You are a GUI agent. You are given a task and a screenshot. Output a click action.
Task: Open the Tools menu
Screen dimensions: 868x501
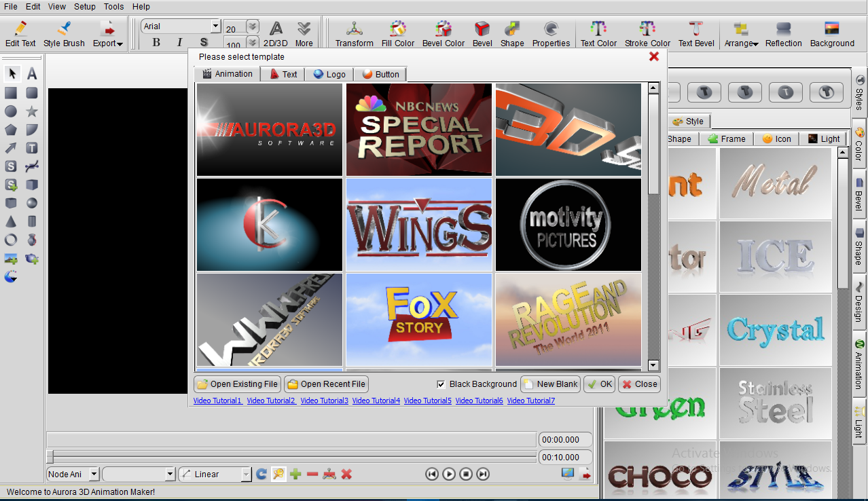click(113, 6)
